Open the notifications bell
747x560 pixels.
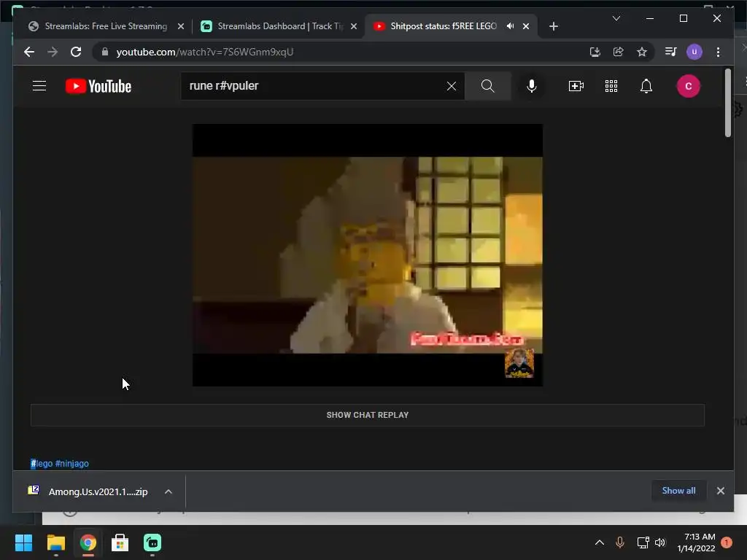tap(646, 86)
